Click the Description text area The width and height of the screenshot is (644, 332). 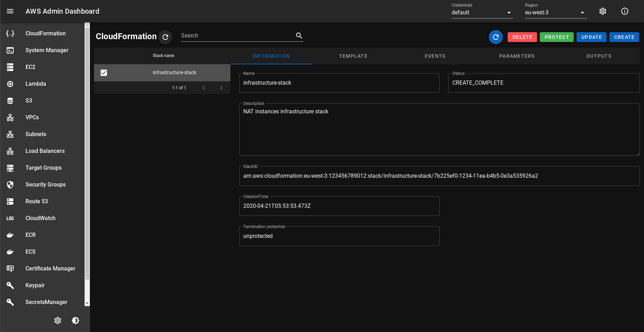(439, 129)
